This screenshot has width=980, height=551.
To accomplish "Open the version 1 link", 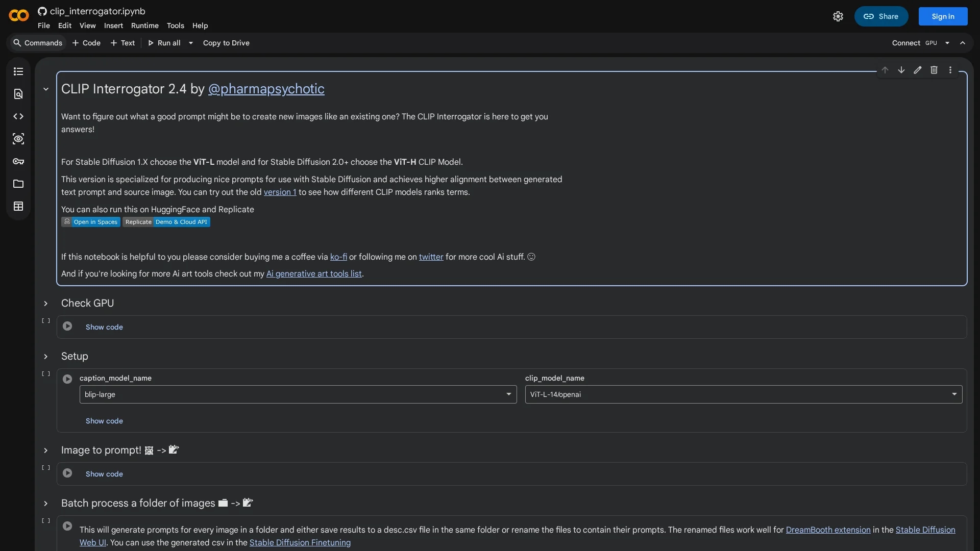I will (280, 192).
